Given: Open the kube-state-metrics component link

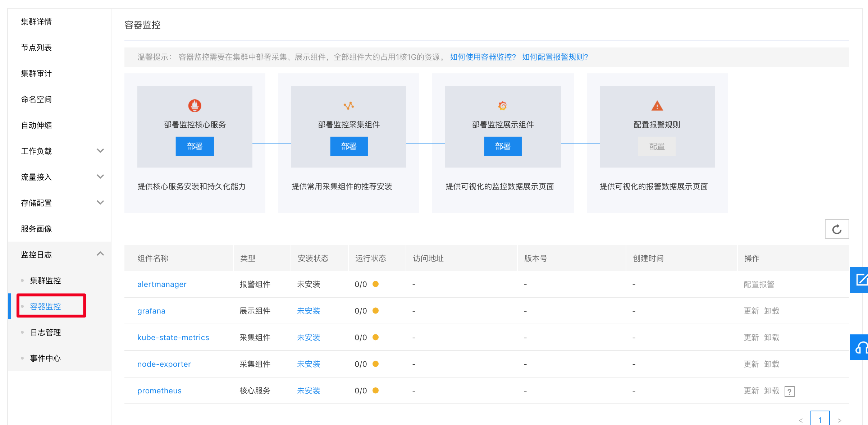Looking at the screenshot, I should [173, 338].
